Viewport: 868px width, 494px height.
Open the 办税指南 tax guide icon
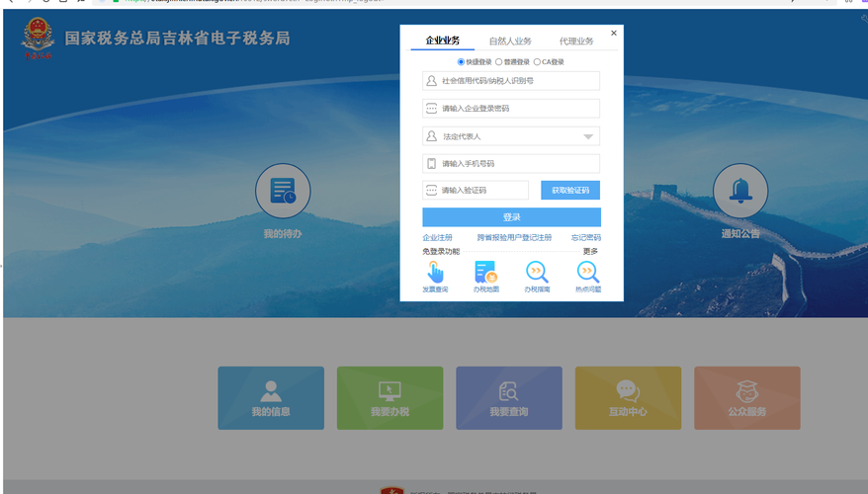[537, 274]
